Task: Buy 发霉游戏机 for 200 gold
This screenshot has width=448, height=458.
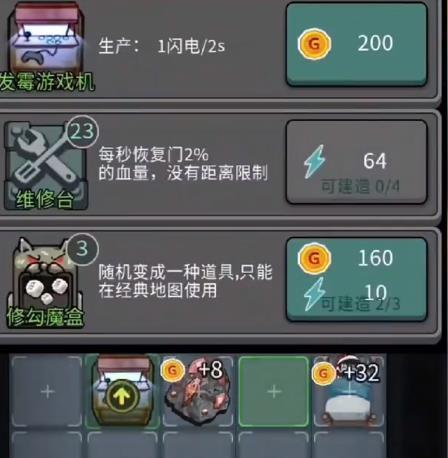Action: 357,44
